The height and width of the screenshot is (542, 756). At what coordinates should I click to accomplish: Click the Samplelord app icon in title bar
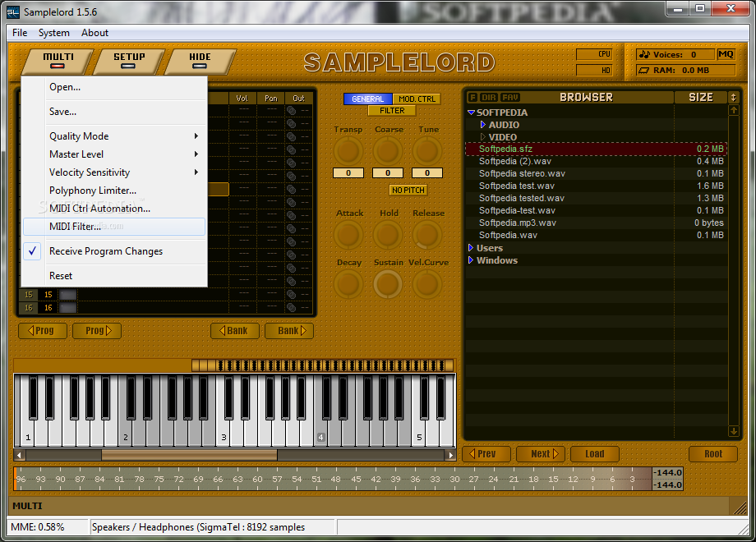(13, 12)
